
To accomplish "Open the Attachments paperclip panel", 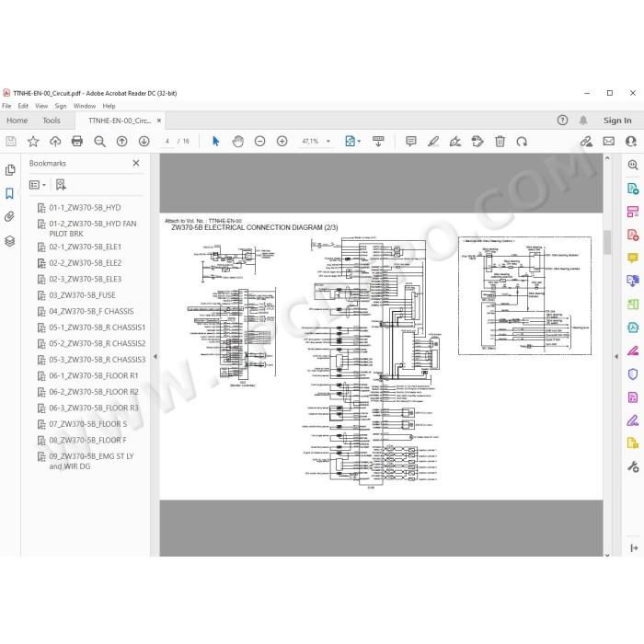I will 10,216.
